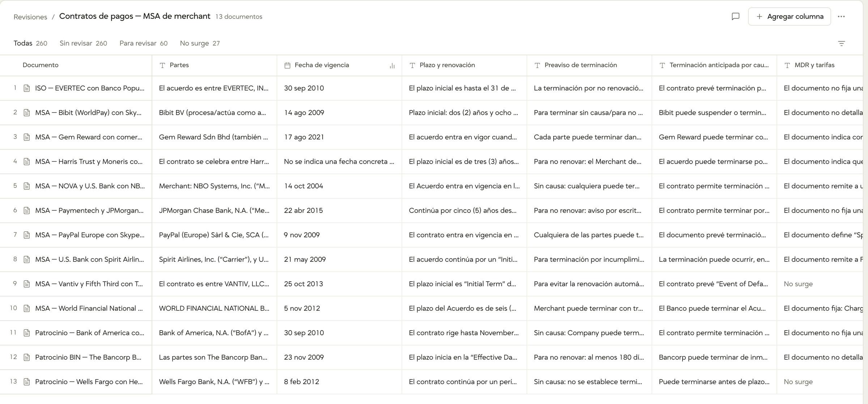Select the No surge cell in Vantiv row
868x404 pixels.
pos(820,284)
